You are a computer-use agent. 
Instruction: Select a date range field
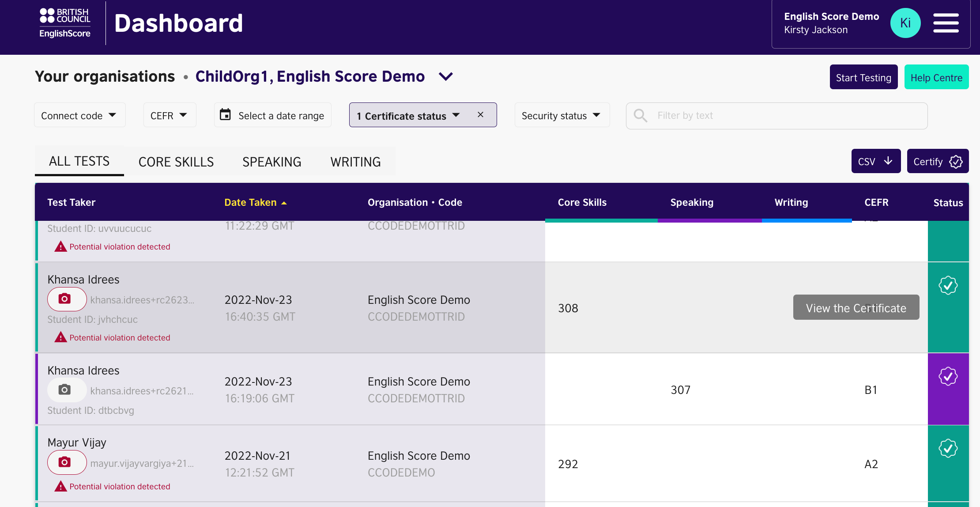273,115
